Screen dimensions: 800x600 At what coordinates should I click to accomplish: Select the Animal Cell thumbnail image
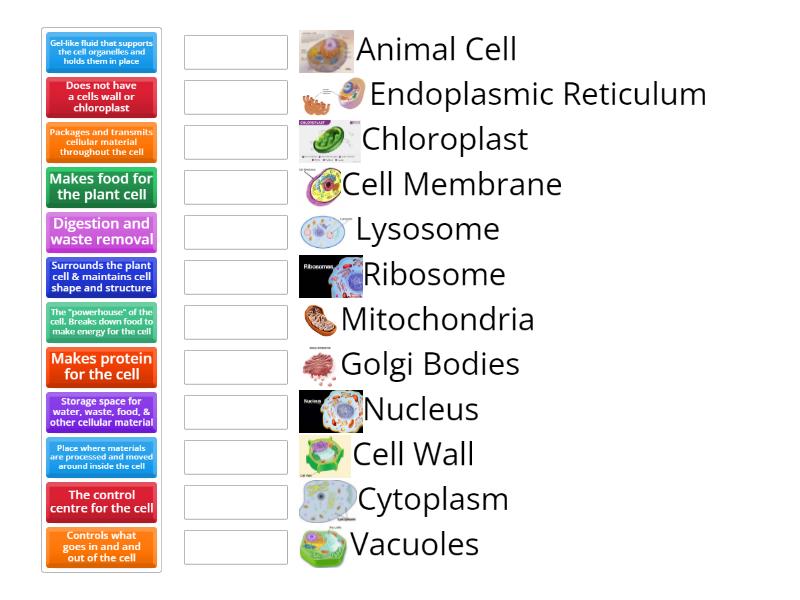[327, 48]
